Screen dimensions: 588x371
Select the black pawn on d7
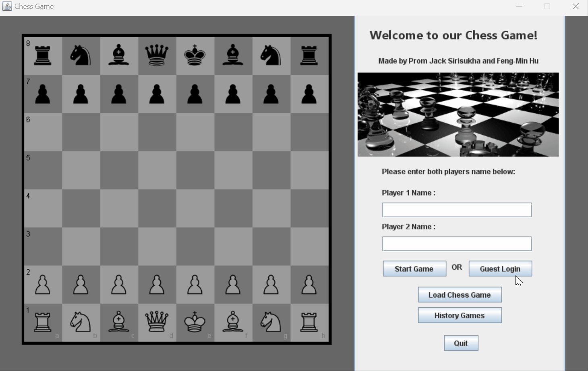tap(157, 94)
